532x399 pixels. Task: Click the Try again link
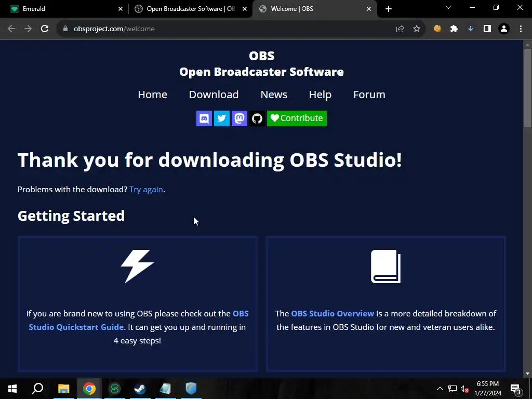tap(146, 190)
